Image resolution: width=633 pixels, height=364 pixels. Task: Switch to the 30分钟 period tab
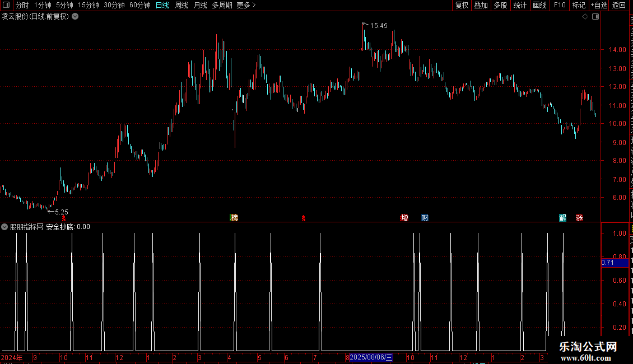pyautogui.click(x=114, y=5)
